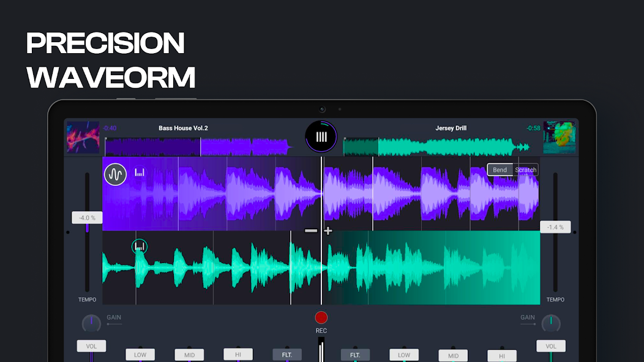Image resolution: width=644 pixels, height=362 pixels.
Task: Toggle the left deck FLT. filter
Action: click(286, 354)
